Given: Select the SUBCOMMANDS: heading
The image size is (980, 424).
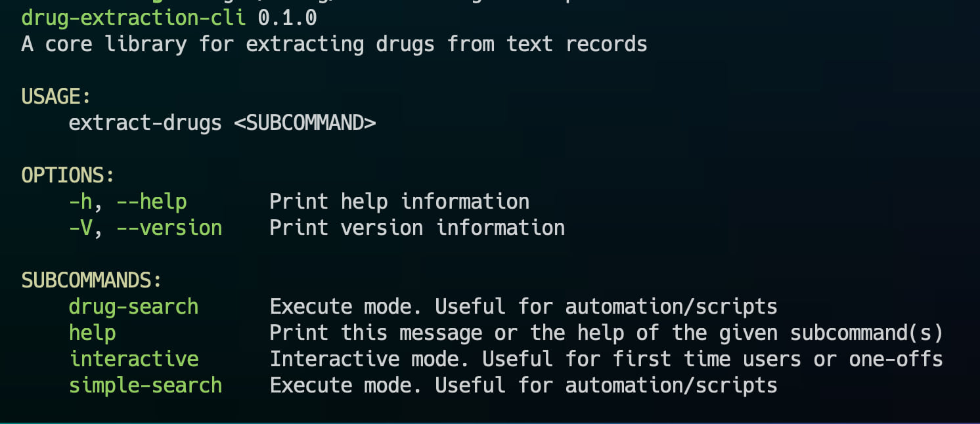Looking at the screenshot, I should point(91,280).
